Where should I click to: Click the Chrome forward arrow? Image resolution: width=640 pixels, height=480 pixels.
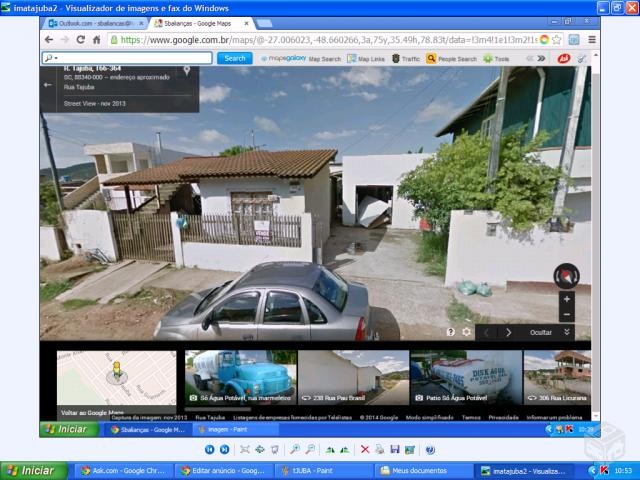point(64,40)
